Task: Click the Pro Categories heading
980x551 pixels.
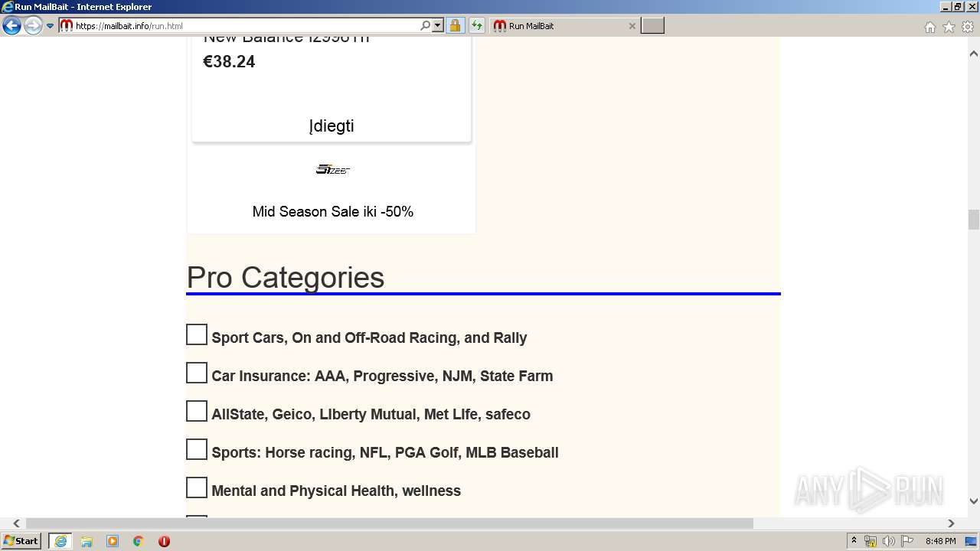Action: click(286, 277)
